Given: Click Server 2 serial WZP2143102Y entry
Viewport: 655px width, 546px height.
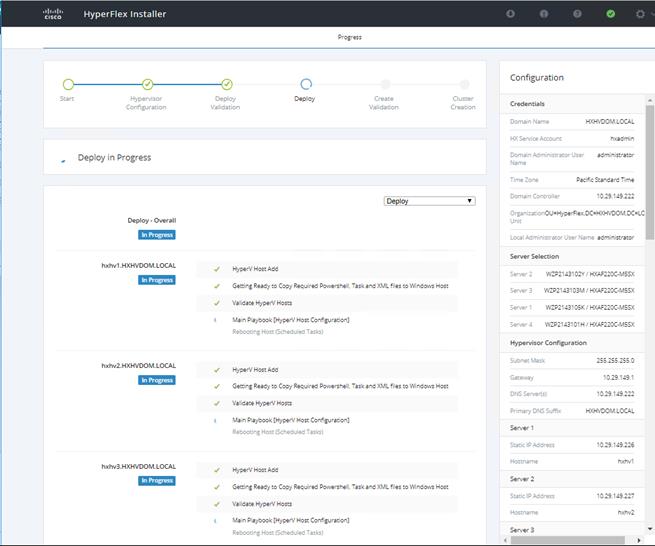Looking at the screenshot, I should pyautogui.click(x=590, y=274).
